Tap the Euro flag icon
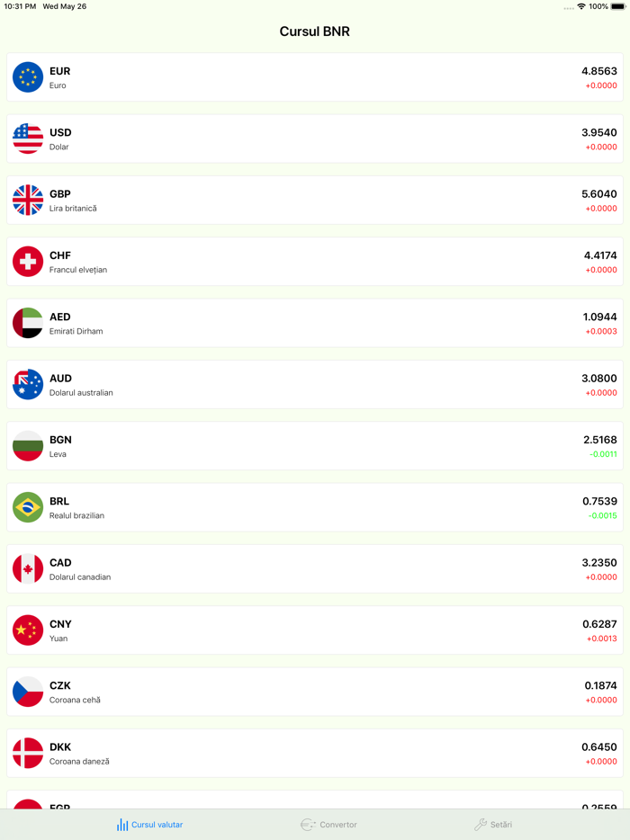The width and height of the screenshot is (630, 840). [28, 77]
